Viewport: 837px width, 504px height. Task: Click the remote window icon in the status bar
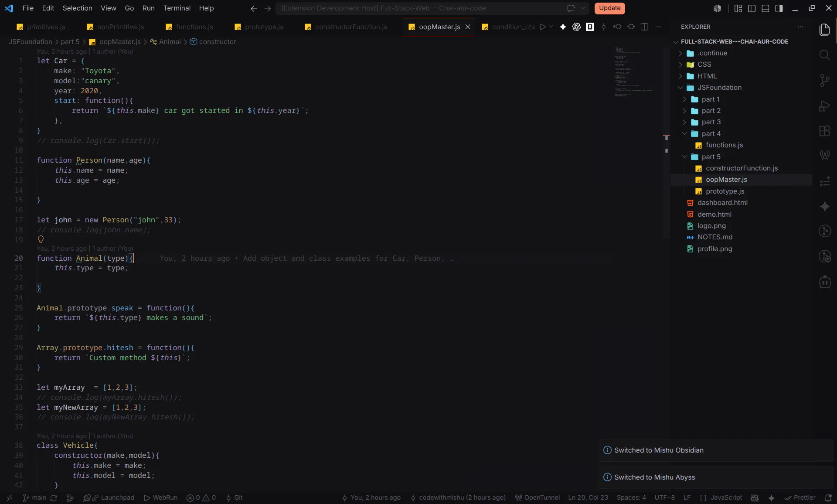point(10,498)
